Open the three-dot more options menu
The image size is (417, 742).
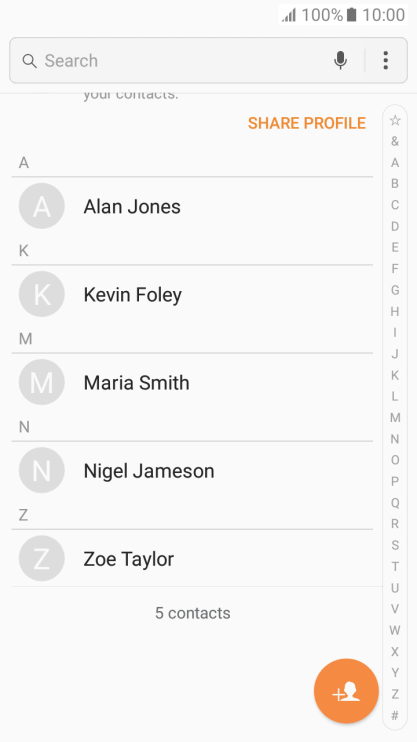386,61
